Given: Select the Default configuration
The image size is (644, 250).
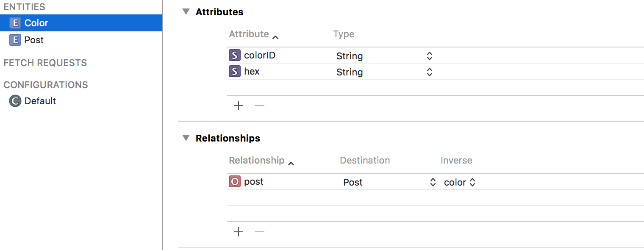Looking at the screenshot, I should click(41, 101).
